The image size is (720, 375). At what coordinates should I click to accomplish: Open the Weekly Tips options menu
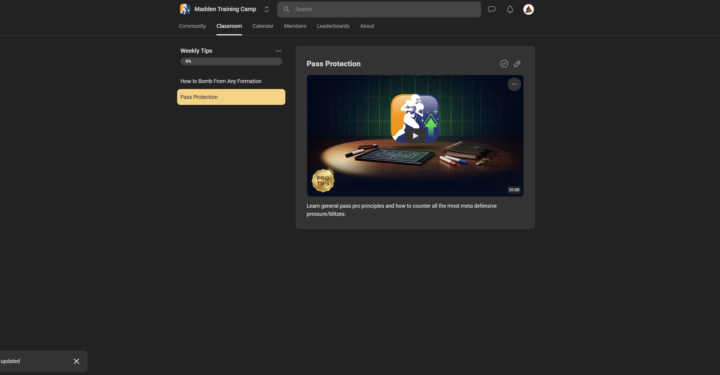278,51
